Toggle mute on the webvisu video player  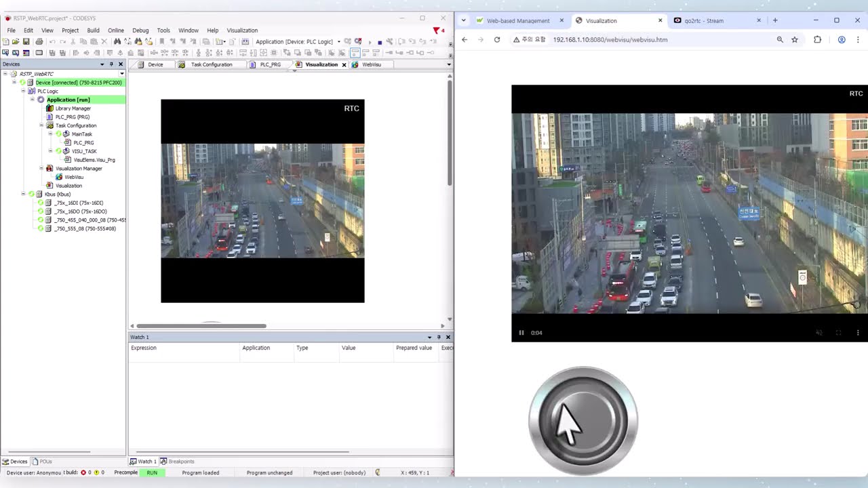click(x=818, y=333)
